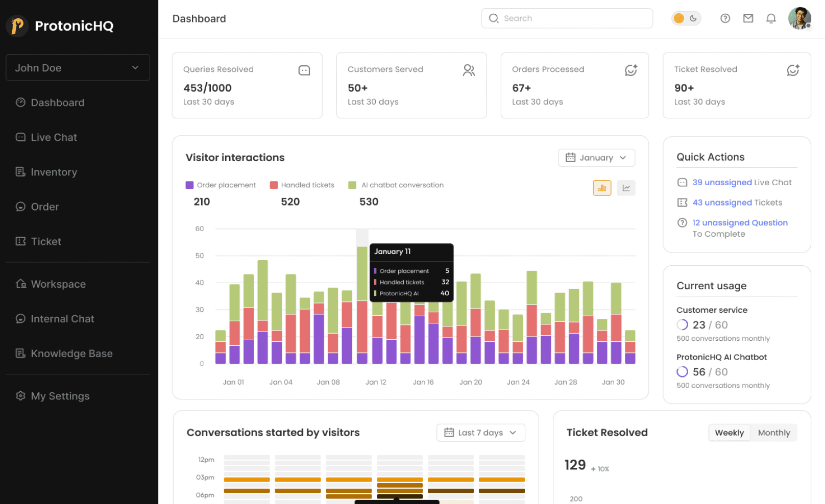The height and width of the screenshot is (504, 825).
Task: Go to Live Chat in sidebar
Action: tap(54, 137)
